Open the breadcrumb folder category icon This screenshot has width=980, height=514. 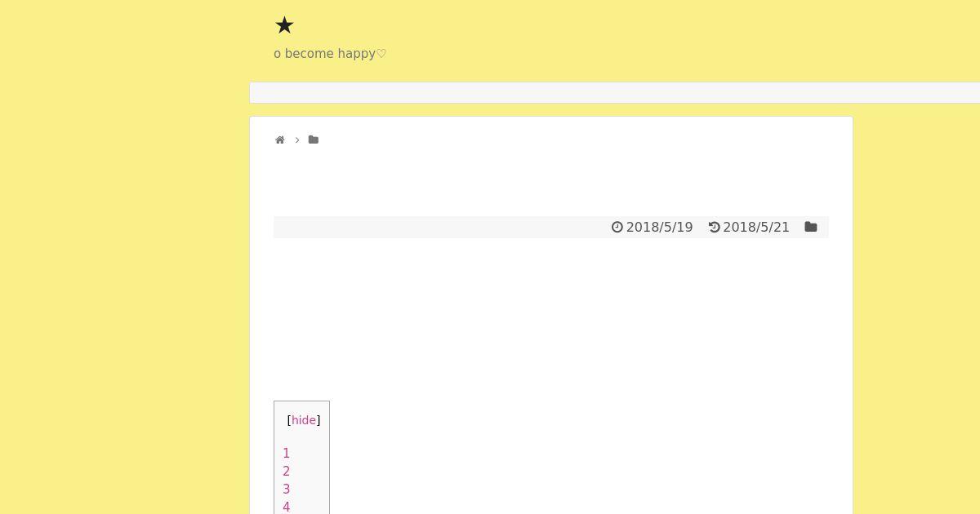click(x=314, y=140)
